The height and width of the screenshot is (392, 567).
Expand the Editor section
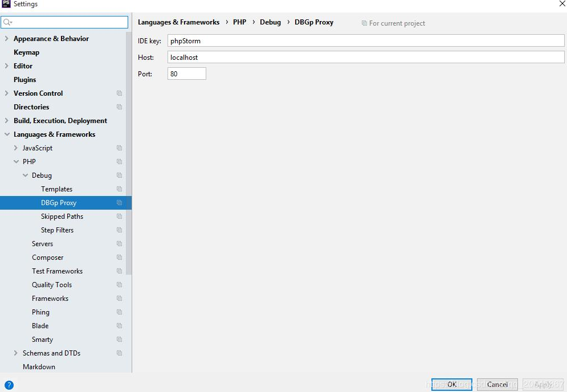[6, 66]
